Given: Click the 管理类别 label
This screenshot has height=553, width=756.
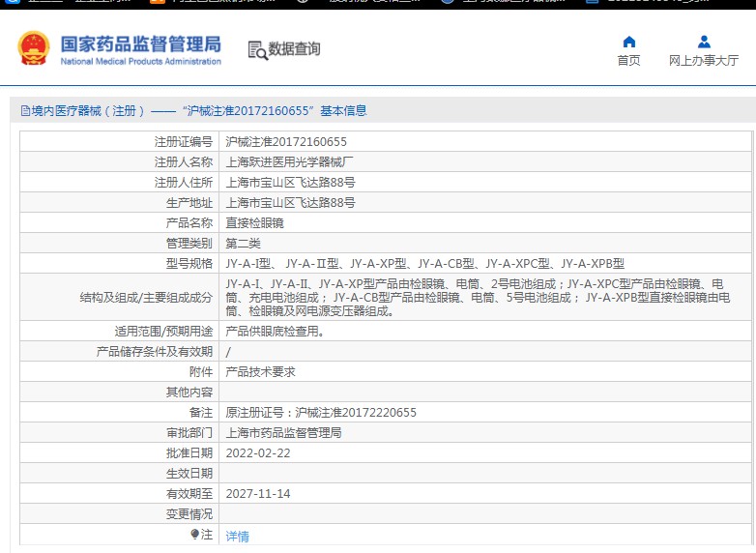Looking at the screenshot, I should [x=189, y=243].
